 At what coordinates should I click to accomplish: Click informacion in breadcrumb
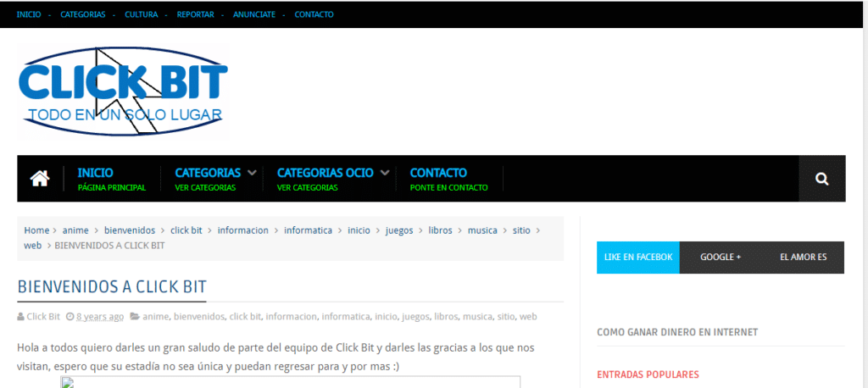pyautogui.click(x=243, y=230)
